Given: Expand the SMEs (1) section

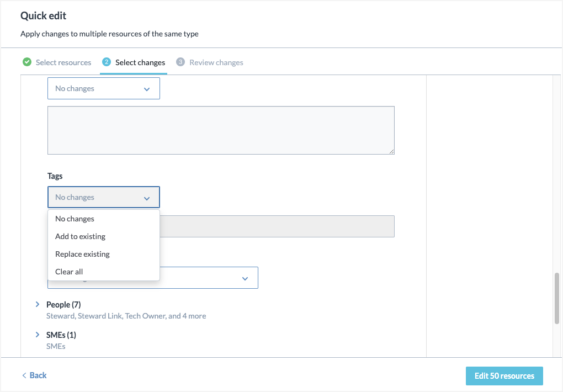Looking at the screenshot, I should coord(38,335).
